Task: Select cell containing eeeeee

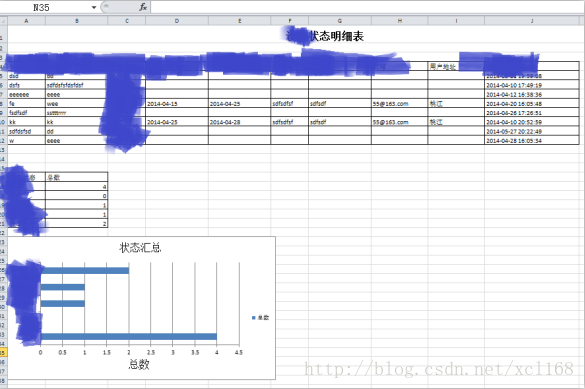Action: [26, 94]
